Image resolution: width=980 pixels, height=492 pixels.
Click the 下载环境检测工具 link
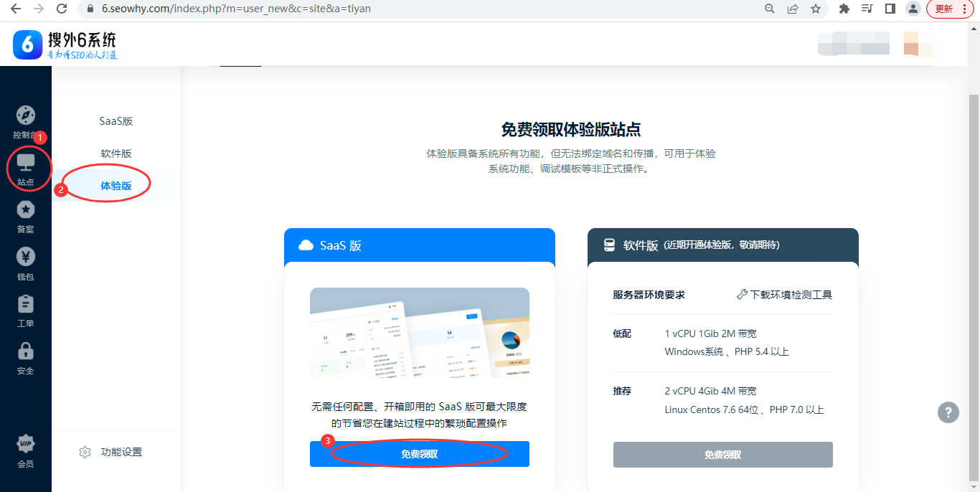(x=784, y=295)
